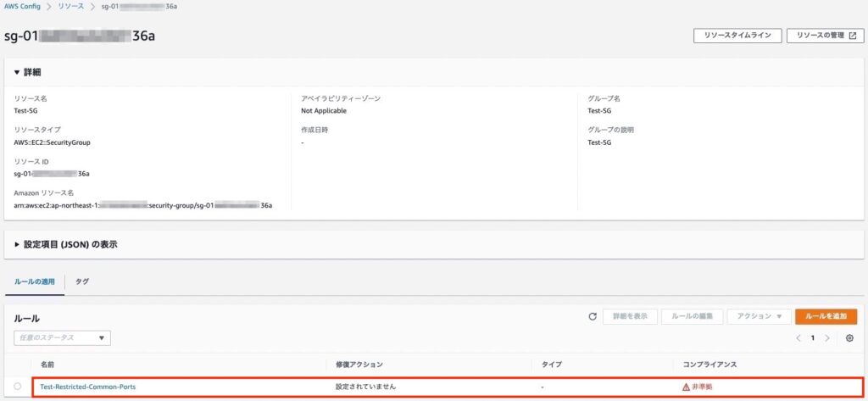Image resolution: width=868 pixels, height=401 pixels.
Task: Switch to the タグ tab
Action: (x=82, y=281)
